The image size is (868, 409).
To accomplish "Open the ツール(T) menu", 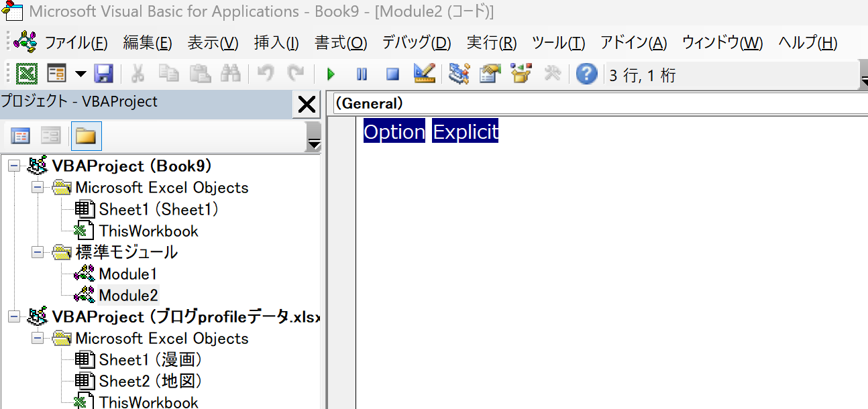I will [558, 43].
